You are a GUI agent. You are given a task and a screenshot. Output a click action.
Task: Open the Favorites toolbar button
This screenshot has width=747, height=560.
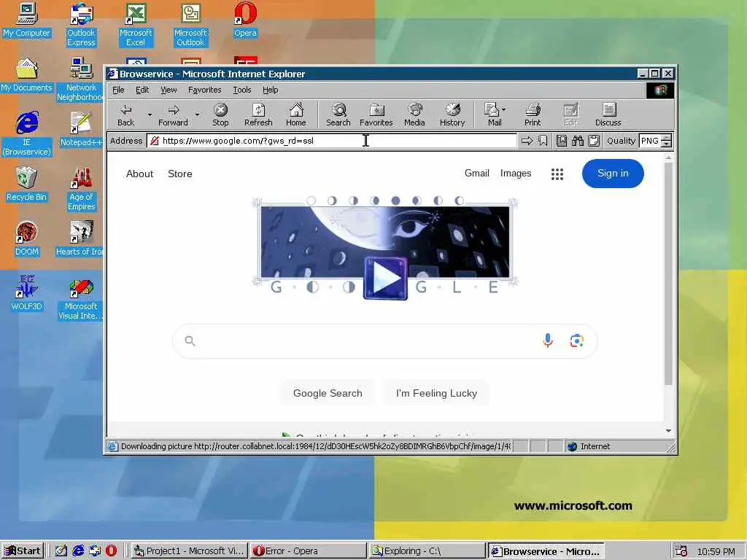coord(376,114)
